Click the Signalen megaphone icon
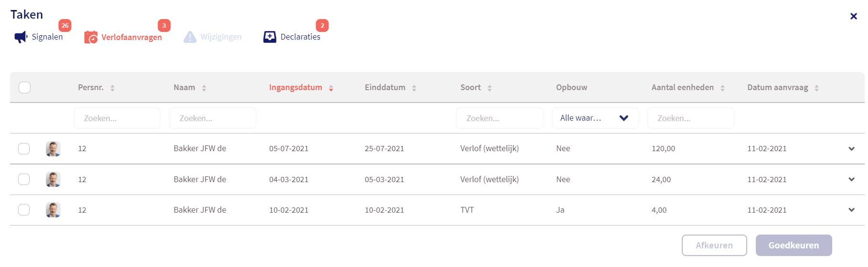This screenshot has width=868, height=267. point(21,37)
